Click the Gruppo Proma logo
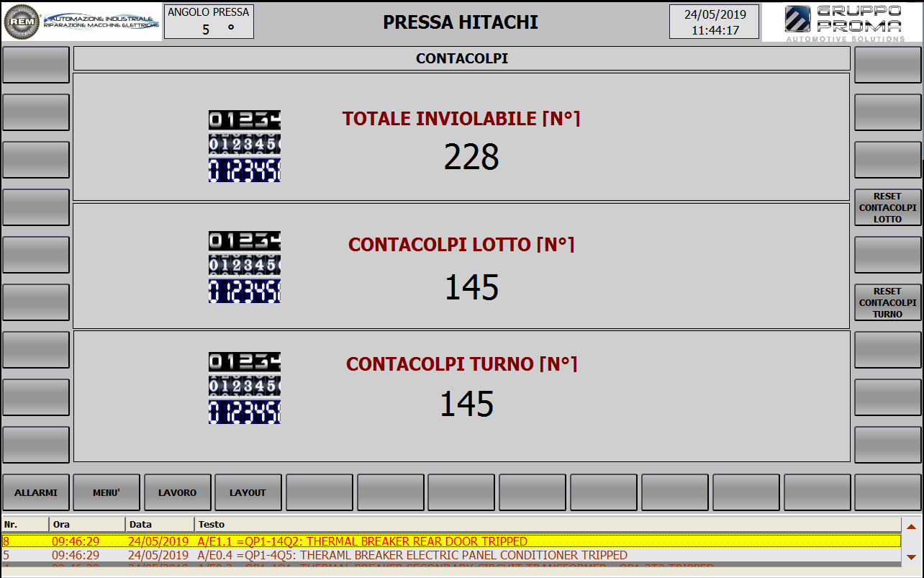This screenshot has height=578, width=924. pyautogui.click(x=843, y=23)
